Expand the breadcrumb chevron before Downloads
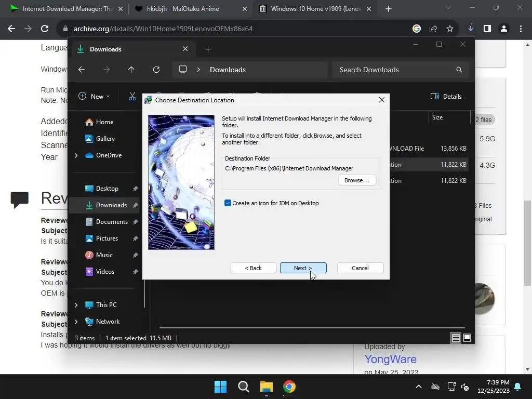Image resolution: width=532 pixels, height=399 pixels. click(198, 70)
